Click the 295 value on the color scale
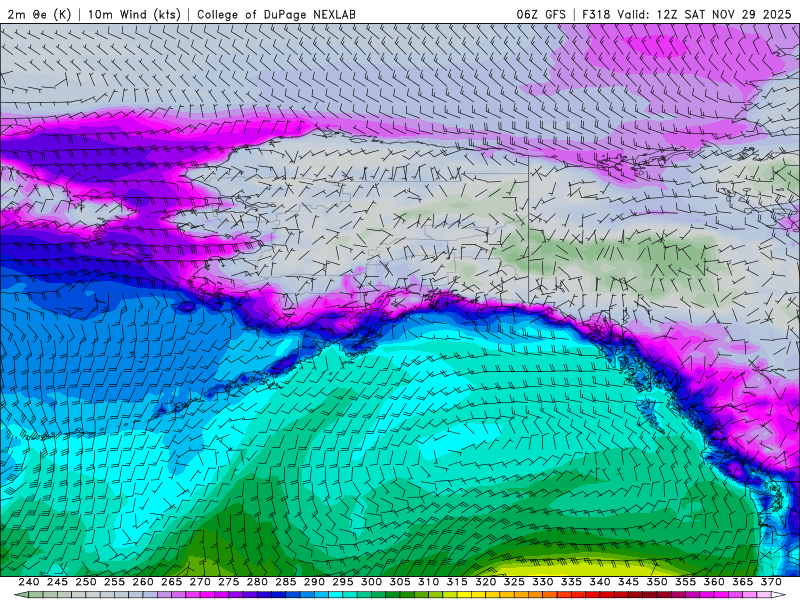Image resolution: width=800 pixels, height=600 pixels. click(343, 582)
